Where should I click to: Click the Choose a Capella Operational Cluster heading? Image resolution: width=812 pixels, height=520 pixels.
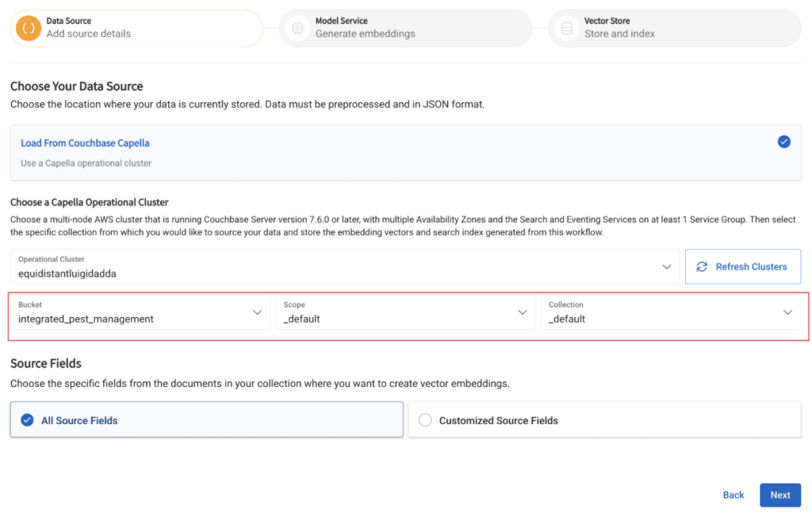[x=89, y=202]
